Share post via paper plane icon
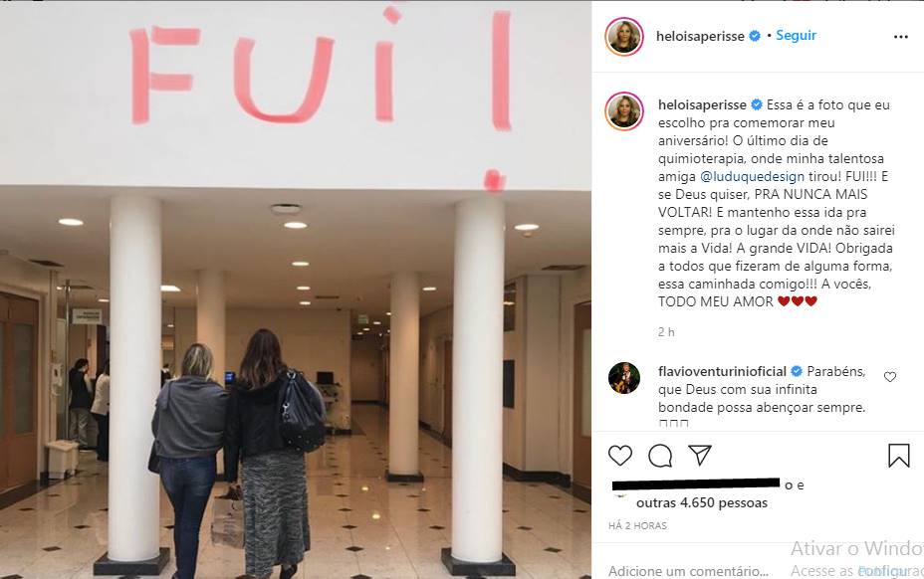This screenshot has width=924, height=579. (700, 456)
